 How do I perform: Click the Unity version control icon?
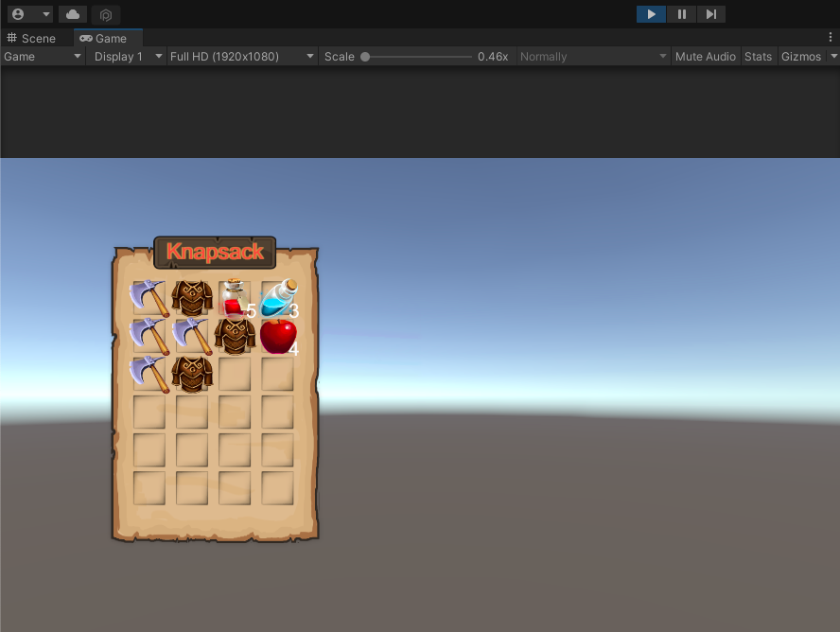tap(106, 14)
